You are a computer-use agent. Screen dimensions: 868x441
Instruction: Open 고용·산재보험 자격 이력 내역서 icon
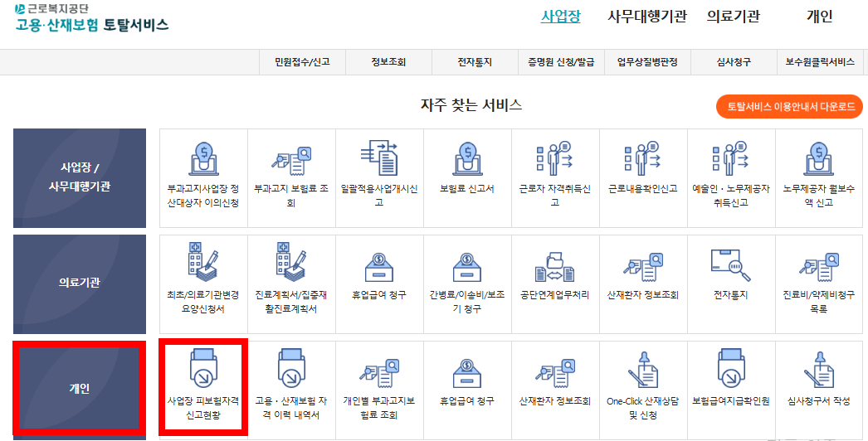tap(291, 369)
